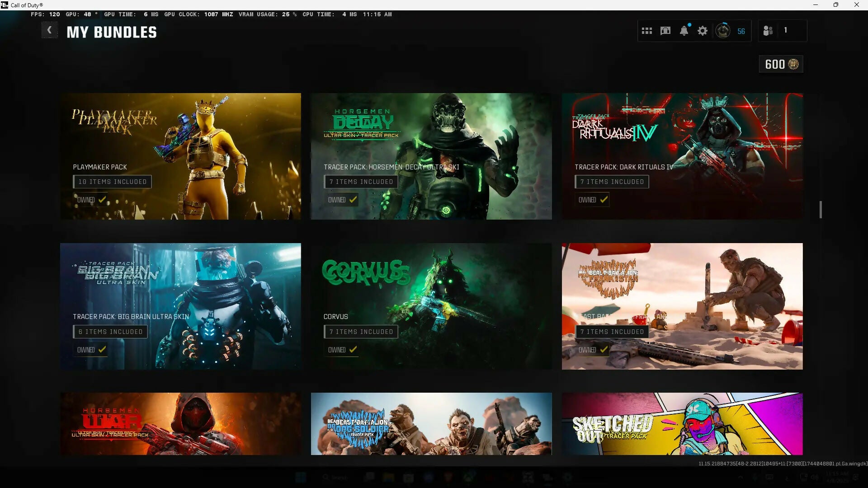Viewport: 868px width, 488px height.
Task: Click the 11:15 AM overlay clock
Action: click(x=377, y=14)
